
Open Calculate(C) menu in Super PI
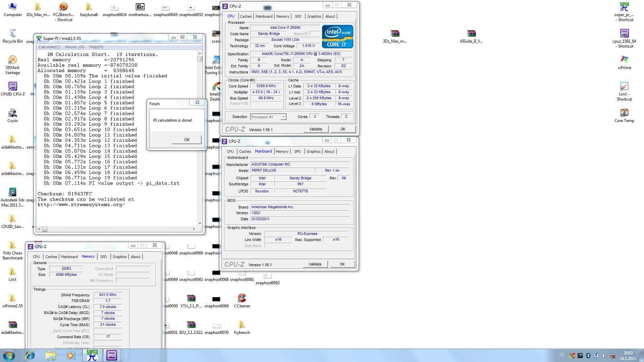[50, 47]
